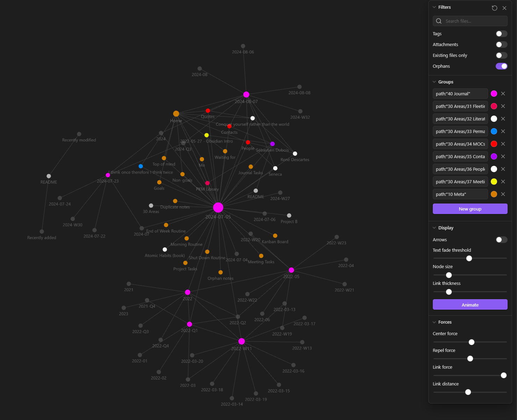Click the Quotes node

[208, 111]
